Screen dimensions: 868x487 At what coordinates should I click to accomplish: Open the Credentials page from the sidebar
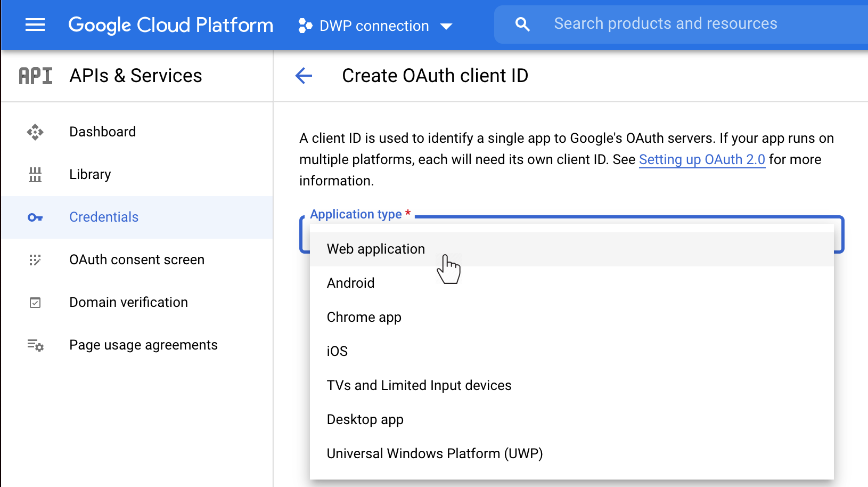[x=104, y=217]
